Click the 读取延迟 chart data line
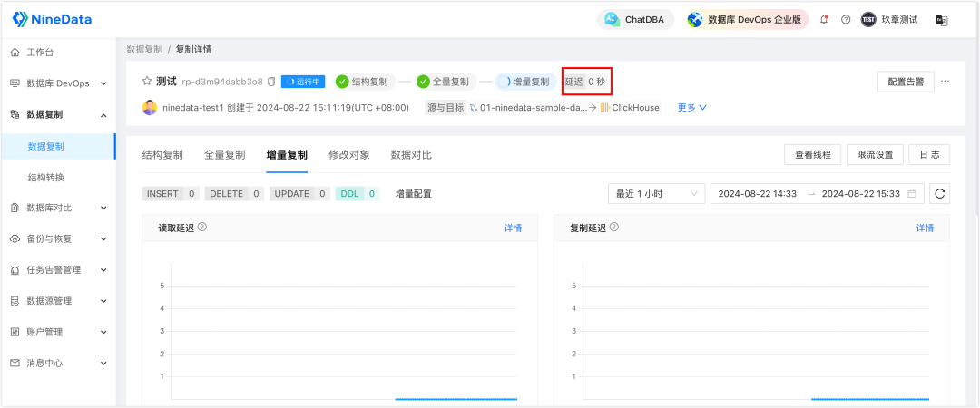 [x=456, y=399]
